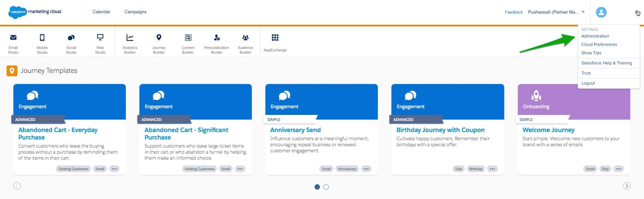Click Email tag on Anniversary Send card
The image size is (644, 199).
(326, 169)
